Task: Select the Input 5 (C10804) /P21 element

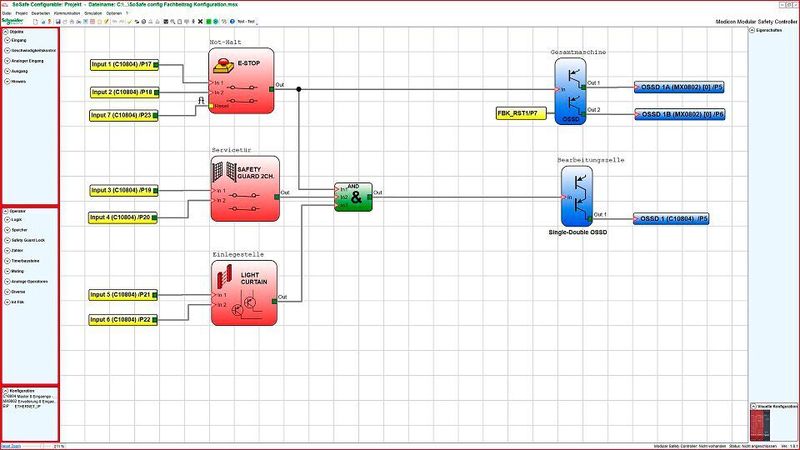Action: pyautogui.click(x=123, y=295)
